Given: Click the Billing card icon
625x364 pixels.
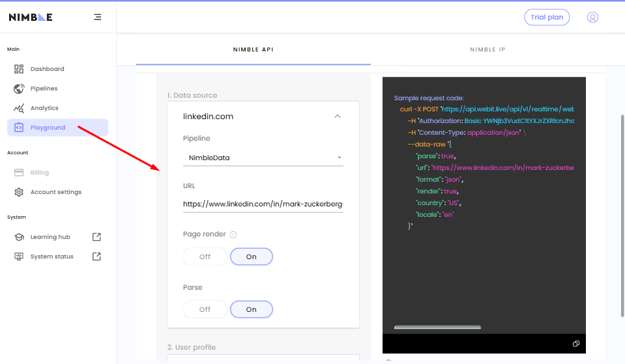Looking at the screenshot, I should pyautogui.click(x=19, y=173).
